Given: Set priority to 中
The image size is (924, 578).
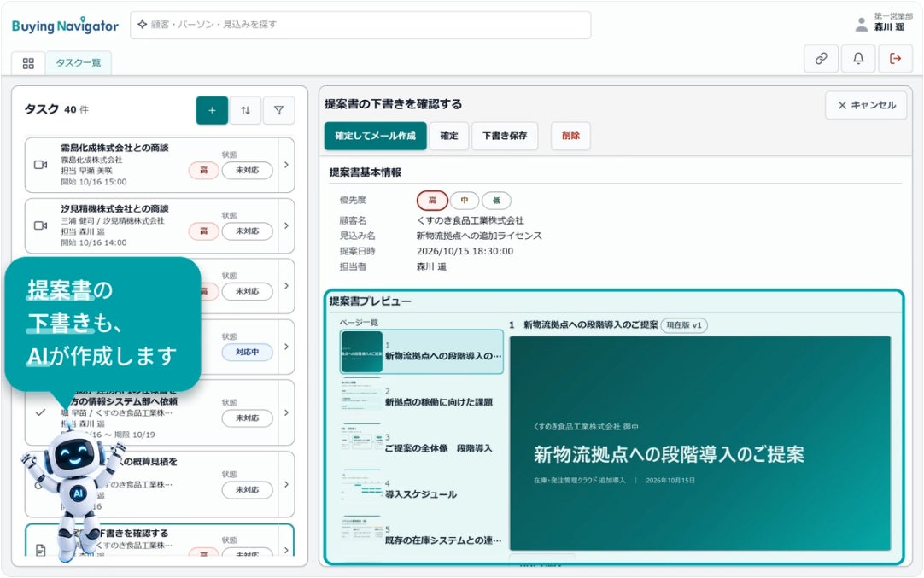Looking at the screenshot, I should tap(465, 201).
